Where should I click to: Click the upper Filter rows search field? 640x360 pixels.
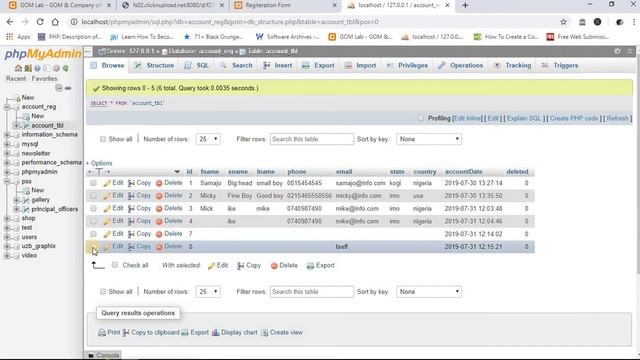(x=311, y=139)
